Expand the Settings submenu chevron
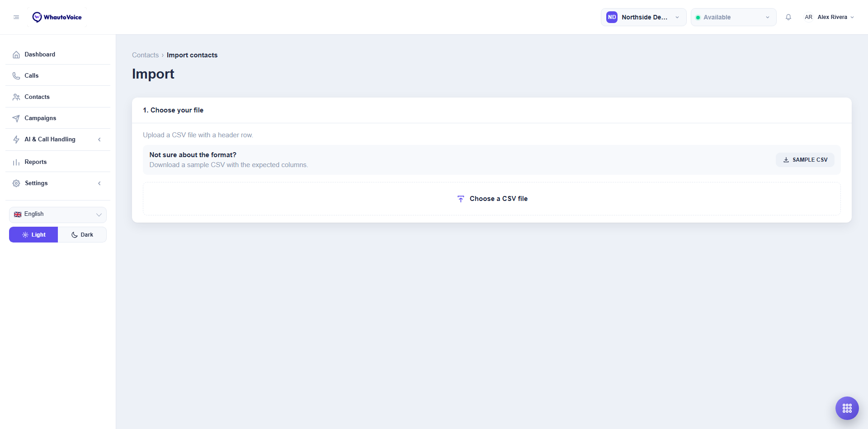This screenshot has height=429, width=868. pyautogui.click(x=99, y=183)
